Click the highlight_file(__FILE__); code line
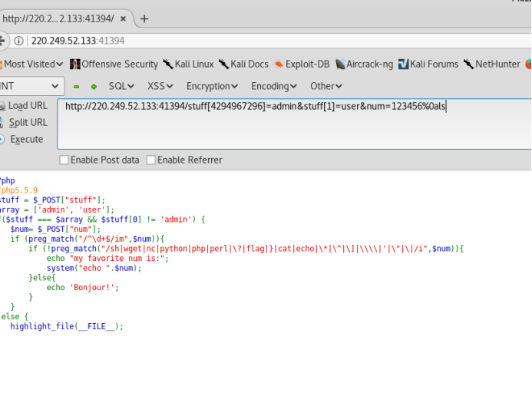 (x=67, y=326)
